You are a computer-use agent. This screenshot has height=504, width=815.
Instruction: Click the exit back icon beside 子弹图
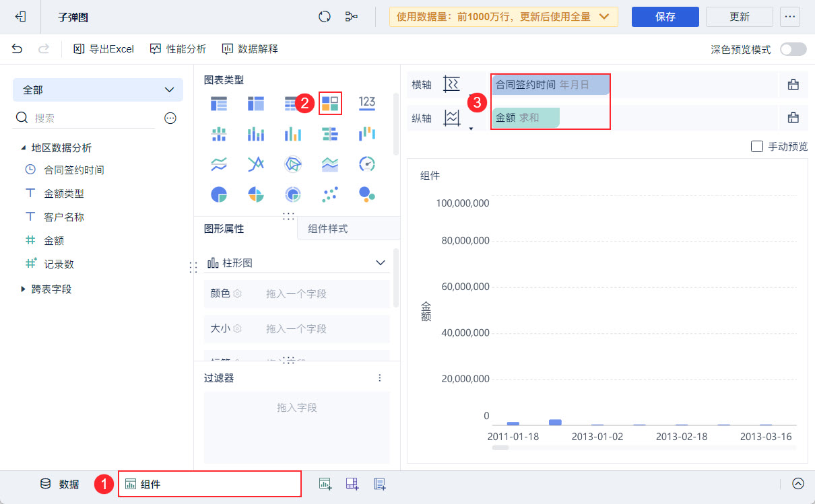(x=20, y=17)
